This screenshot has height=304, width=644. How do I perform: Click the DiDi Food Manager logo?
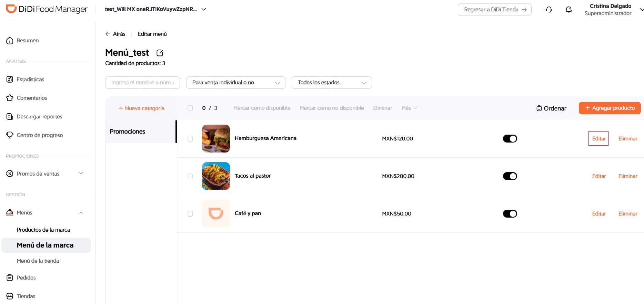[x=47, y=9]
